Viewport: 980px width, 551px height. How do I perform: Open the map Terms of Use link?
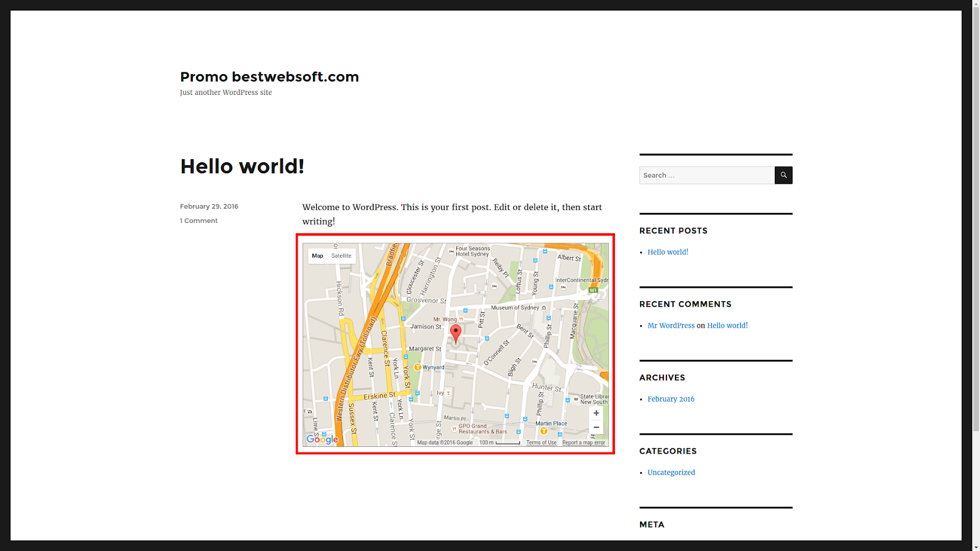(x=541, y=443)
